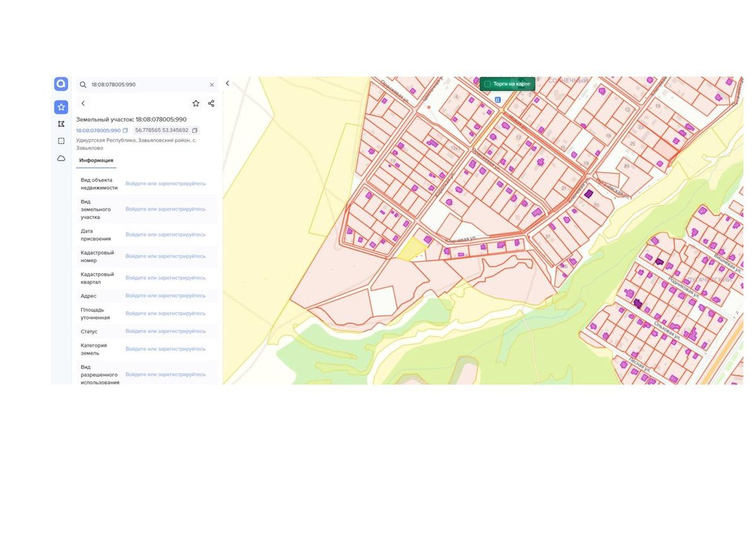Toggle the 'Торги на карте' checkbox

pos(488,84)
